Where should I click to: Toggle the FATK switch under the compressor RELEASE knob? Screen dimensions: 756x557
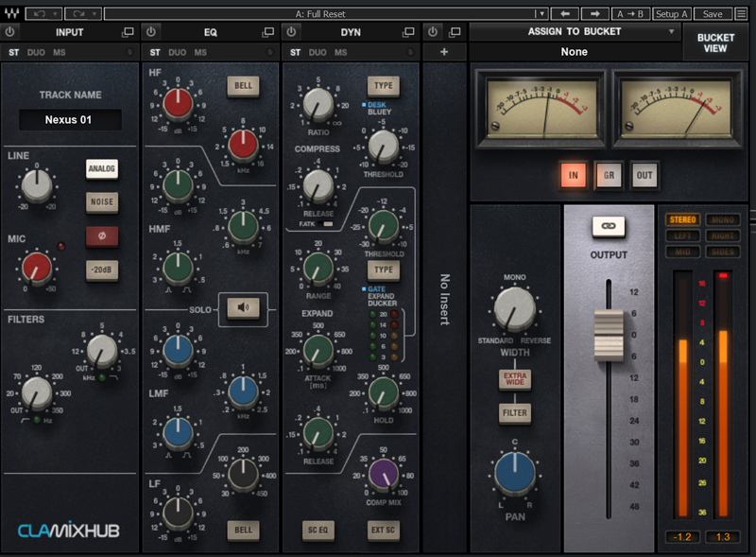point(328,224)
